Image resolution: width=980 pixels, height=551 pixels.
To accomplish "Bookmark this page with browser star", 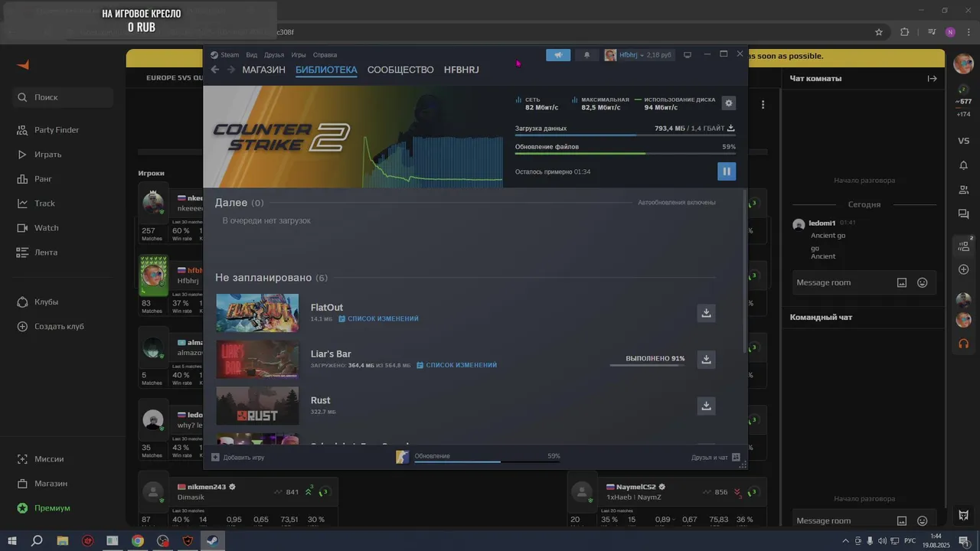I will coord(879,32).
